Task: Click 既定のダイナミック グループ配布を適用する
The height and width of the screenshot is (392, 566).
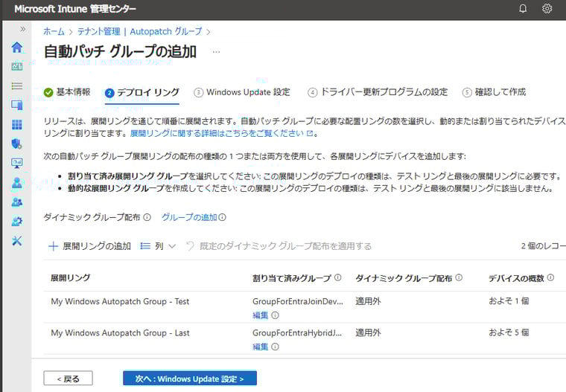Action: tap(279, 246)
